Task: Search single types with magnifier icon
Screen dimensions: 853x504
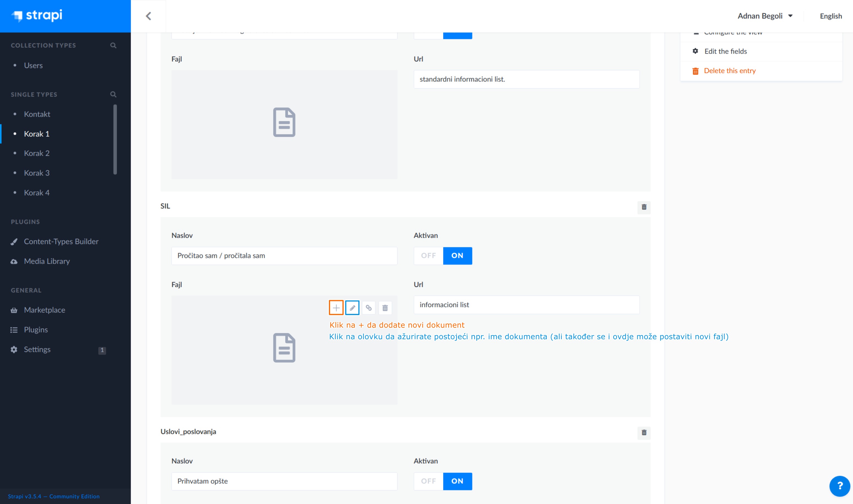Action: click(x=113, y=94)
